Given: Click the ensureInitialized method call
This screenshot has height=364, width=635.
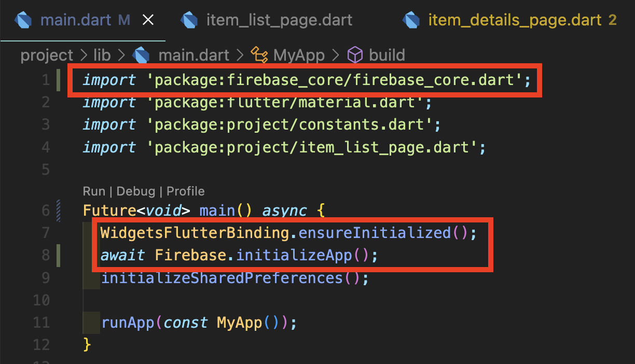Looking at the screenshot, I should click(374, 233).
